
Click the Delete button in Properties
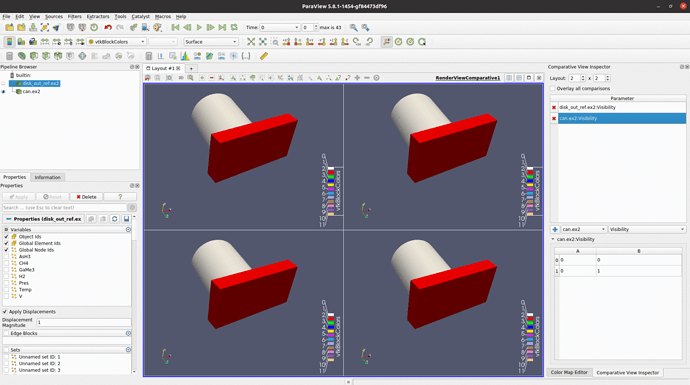(86, 197)
